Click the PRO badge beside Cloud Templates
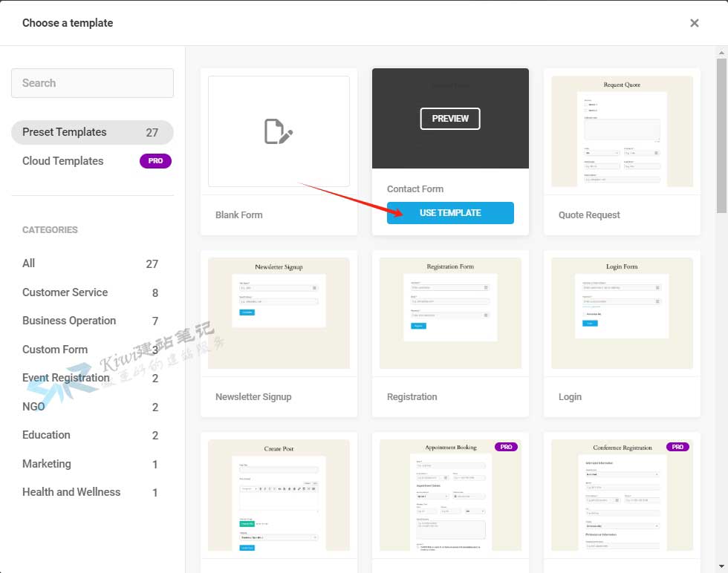 click(x=155, y=161)
